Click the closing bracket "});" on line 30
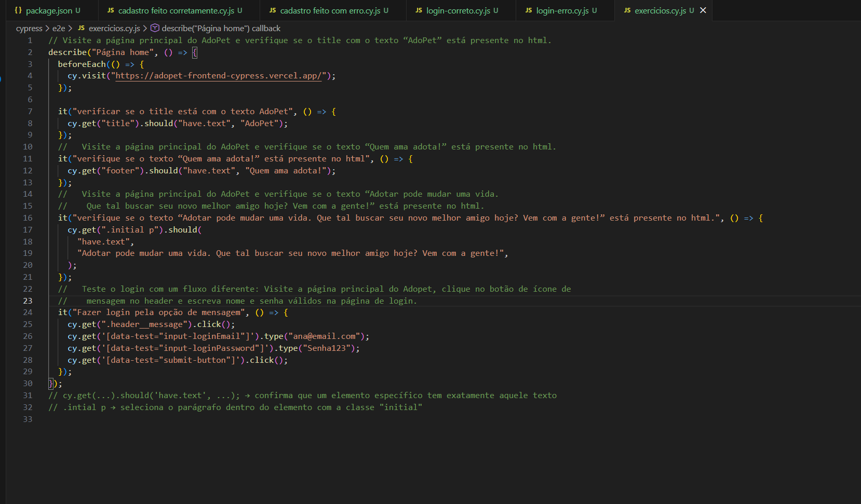The width and height of the screenshot is (861, 504). (55, 384)
